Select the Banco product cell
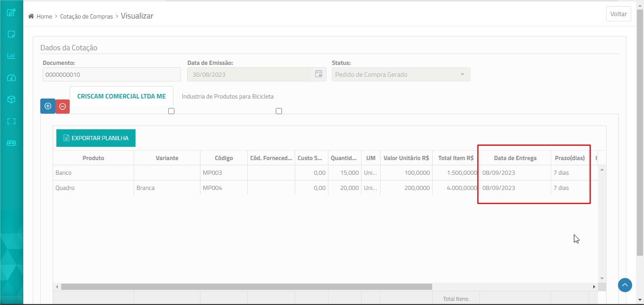Viewport: 644px width, 305px height. click(93, 173)
